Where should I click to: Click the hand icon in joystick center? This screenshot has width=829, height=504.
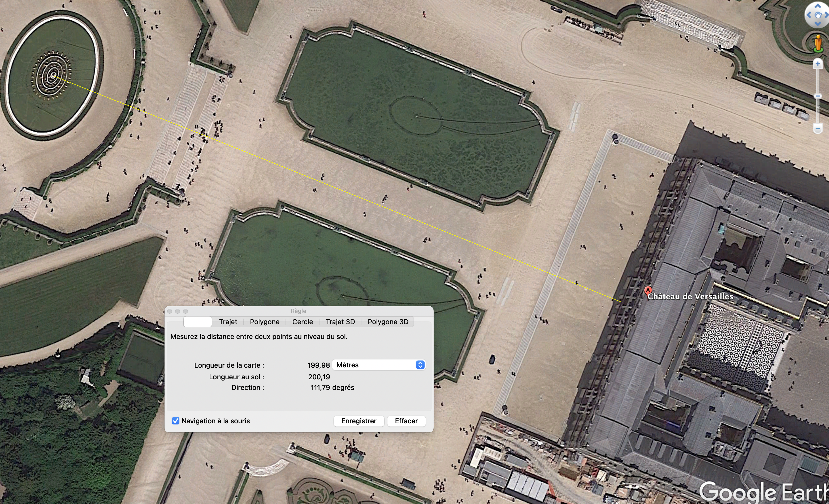(818, 15)
